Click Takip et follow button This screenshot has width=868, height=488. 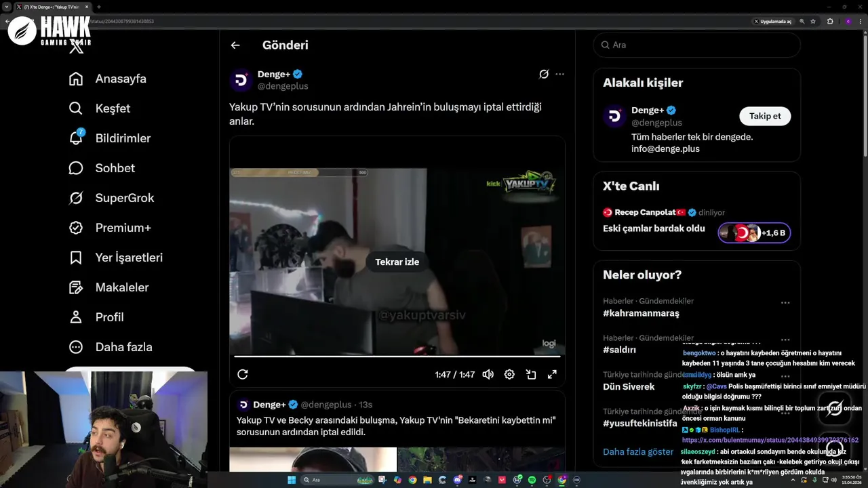click(765, 116)
